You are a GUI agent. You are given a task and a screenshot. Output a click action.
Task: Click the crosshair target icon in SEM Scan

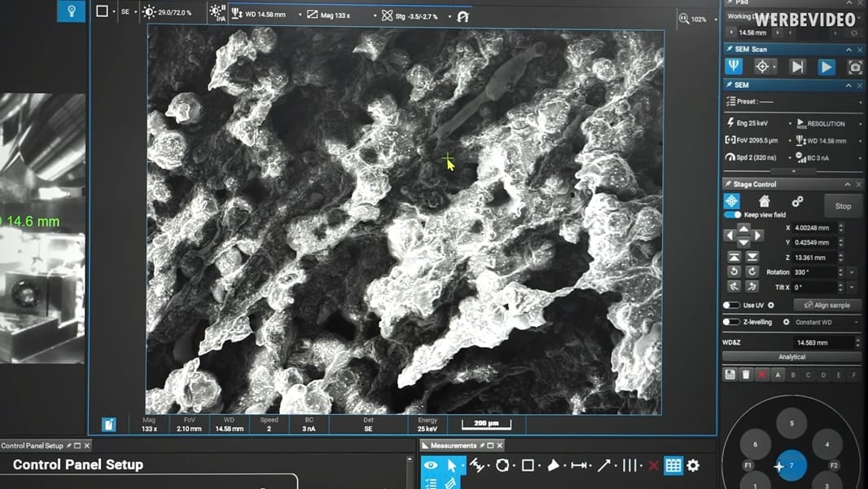pyautogui.click(x=762, y=67)
